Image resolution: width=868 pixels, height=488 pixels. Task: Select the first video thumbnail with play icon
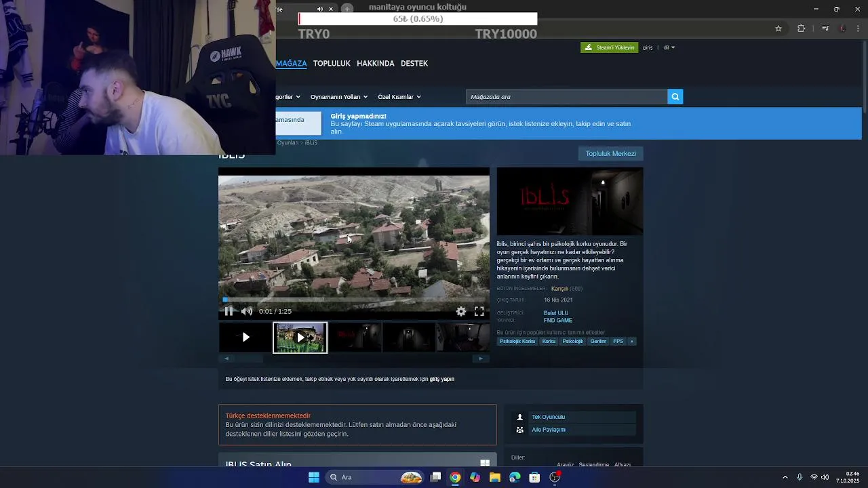tap(245, 337)
